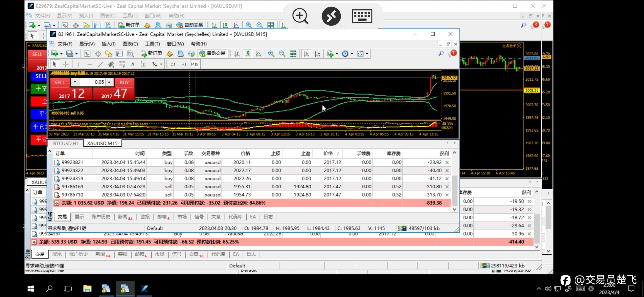Click zoom magnifier in remote desktop overlay bar
644x297 pixels.
pos(300,16)
